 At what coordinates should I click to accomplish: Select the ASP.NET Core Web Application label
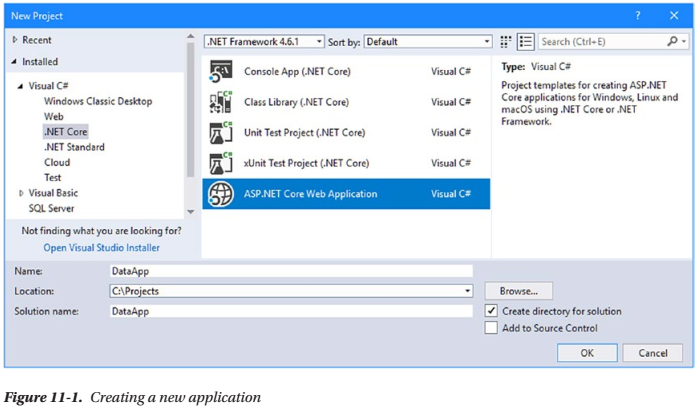point(310,194)
